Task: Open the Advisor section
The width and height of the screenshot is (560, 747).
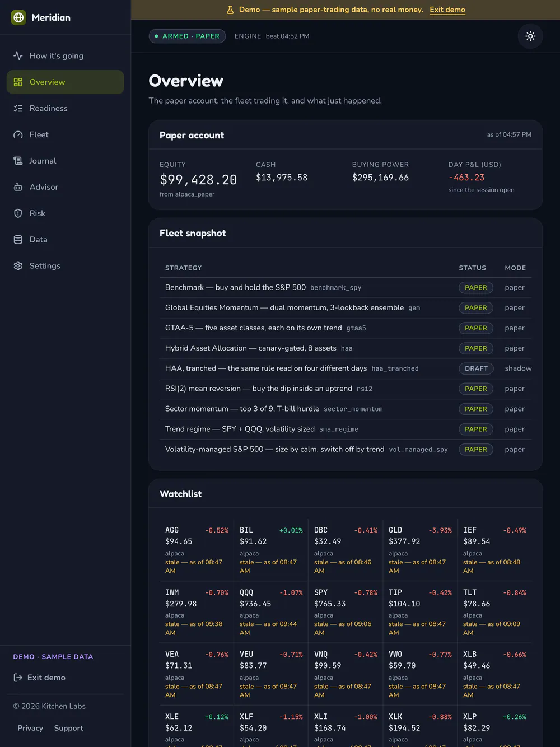Action: [x=65, y=188]
